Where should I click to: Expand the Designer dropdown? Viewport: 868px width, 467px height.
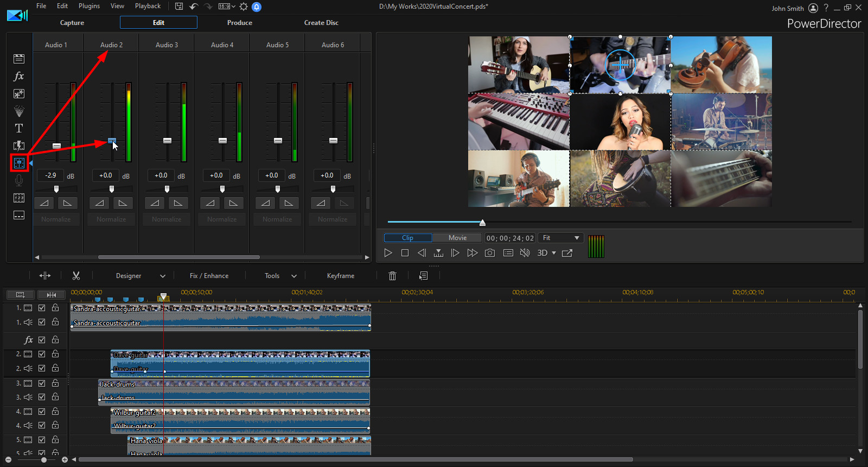tap(162, 276)
